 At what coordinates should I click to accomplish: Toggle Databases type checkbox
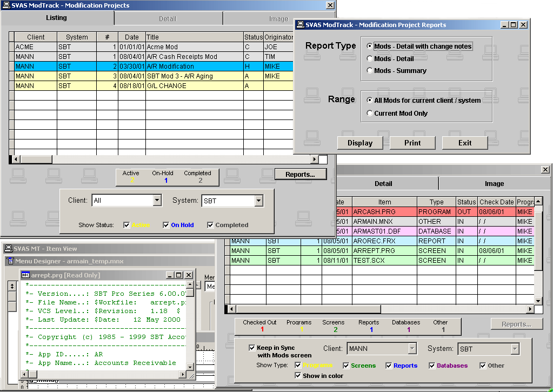point(432,366)
